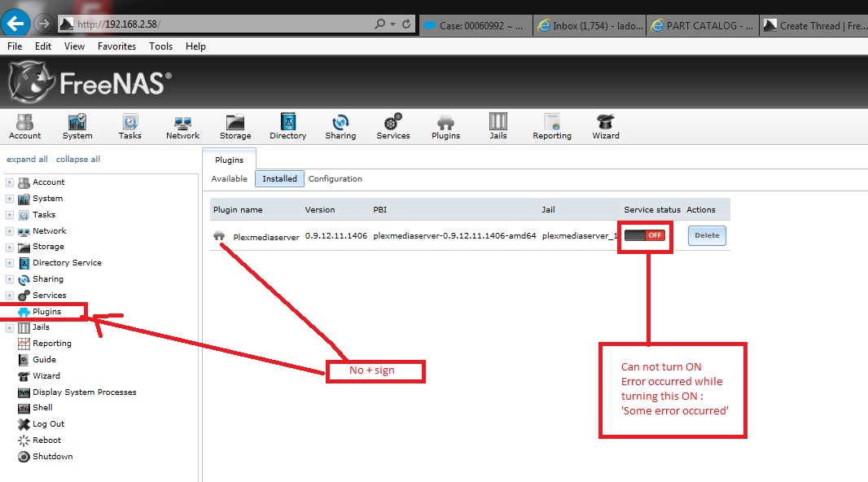
Task: Open the Directory toolbar icon
Action: point(288,127)
